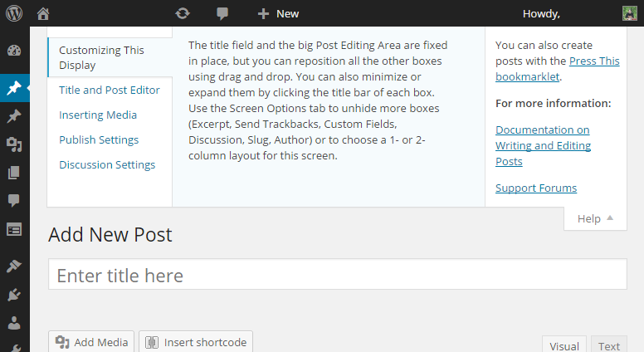Collapse the Help panel tab
The image size is (644, 352).
595,218
